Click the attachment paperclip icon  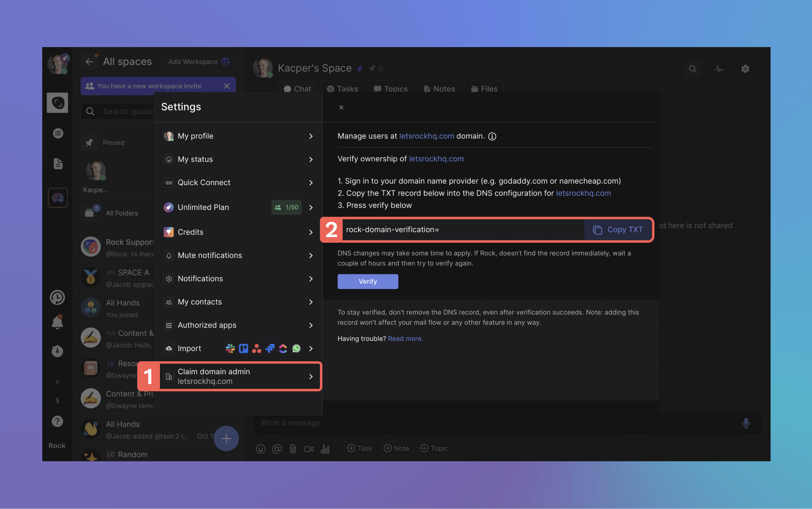293,449
